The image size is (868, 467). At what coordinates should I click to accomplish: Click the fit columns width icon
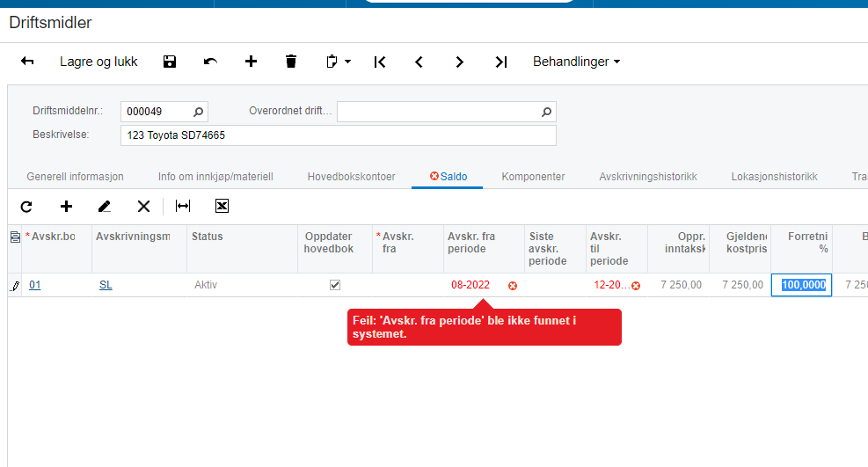coord(183,206)
